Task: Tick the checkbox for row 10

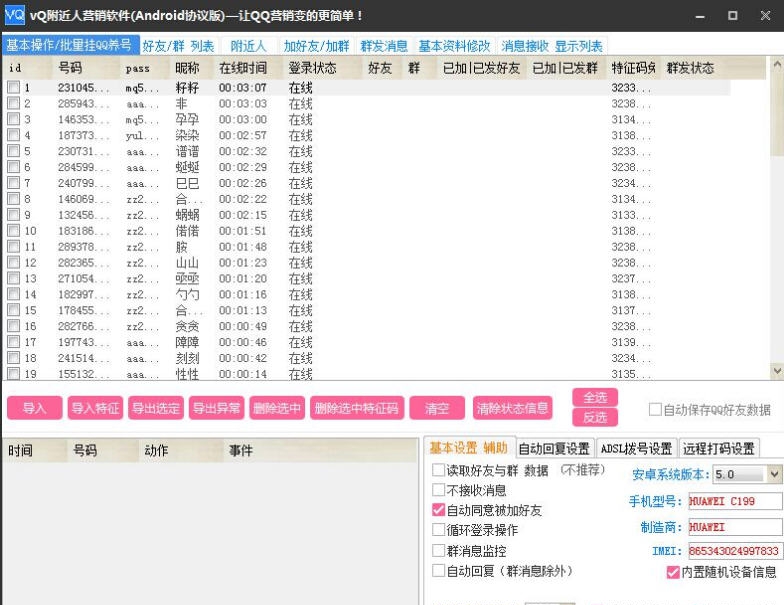Action: click(x=14, y=230)
